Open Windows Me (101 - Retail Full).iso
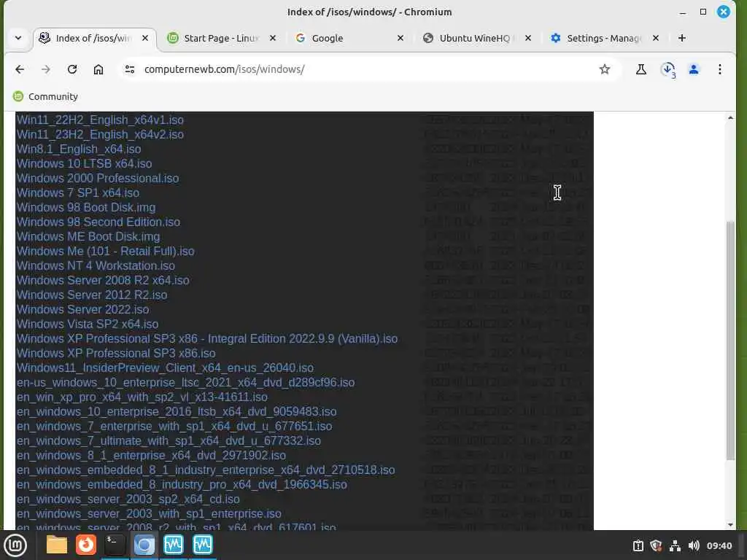 click(x=105, y=252)
